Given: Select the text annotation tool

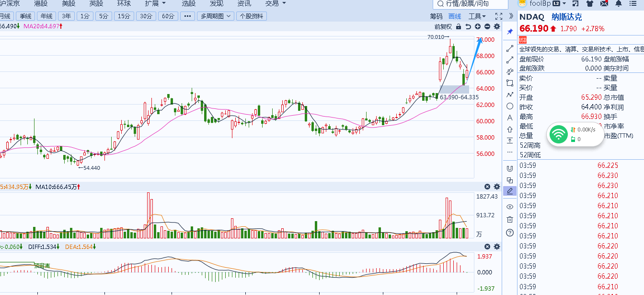Looking at the screenshot, I should tap(510, 118).
